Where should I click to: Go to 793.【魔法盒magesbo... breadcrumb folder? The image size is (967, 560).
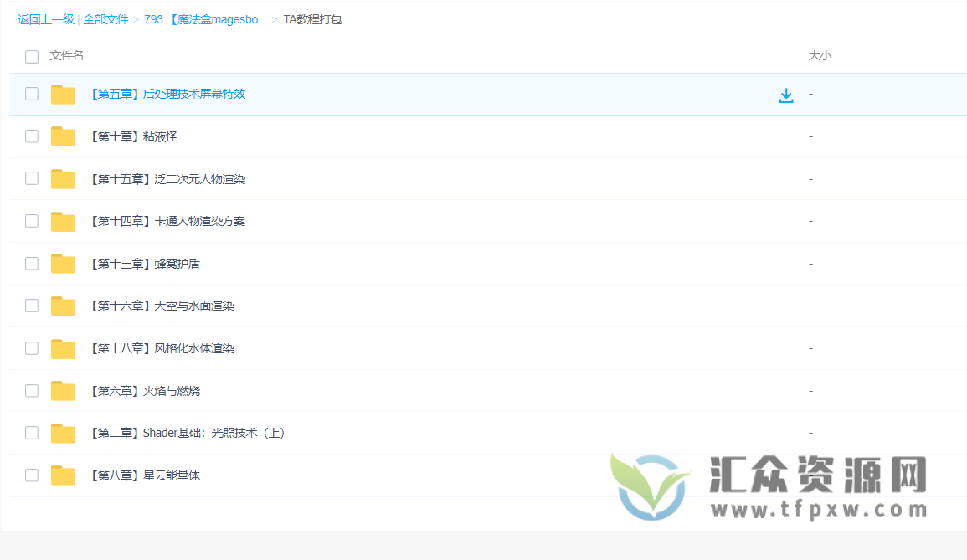(205, 19)
